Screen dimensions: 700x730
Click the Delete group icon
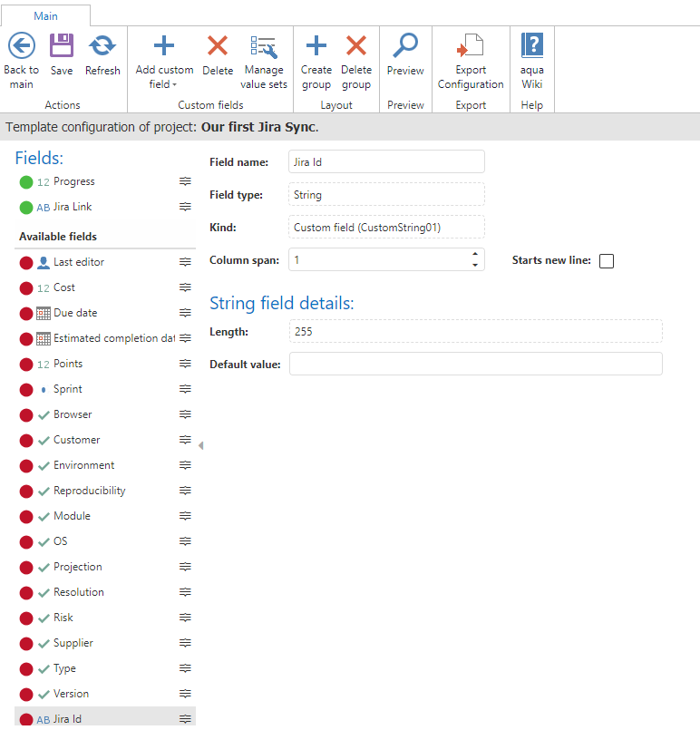(x=356, y=45)
